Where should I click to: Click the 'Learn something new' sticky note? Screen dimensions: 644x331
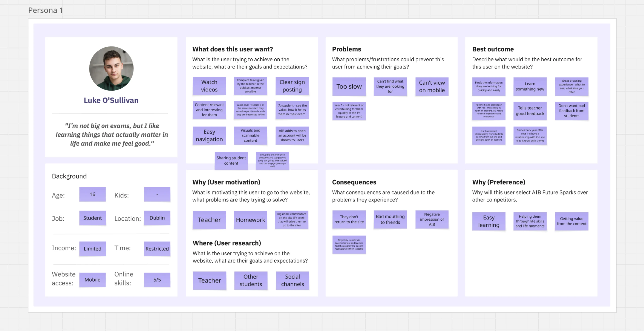[530, 86]
